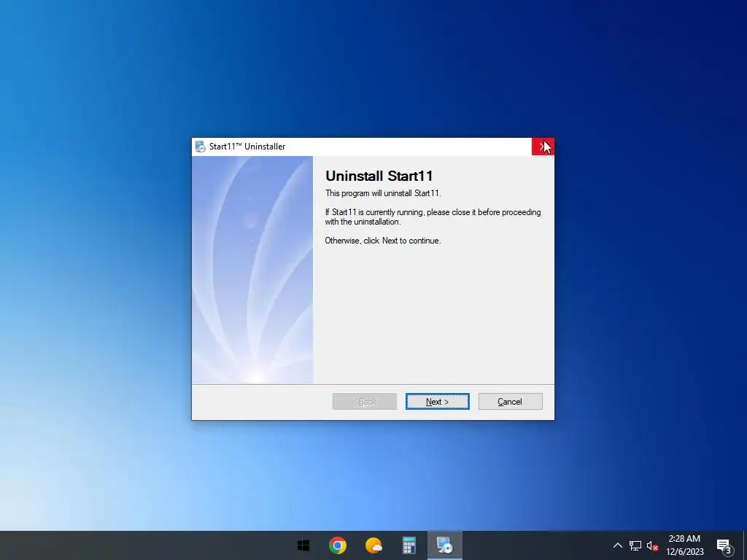Open the Windows Start menu
This screenshot has height=560, width=747.
303,545
